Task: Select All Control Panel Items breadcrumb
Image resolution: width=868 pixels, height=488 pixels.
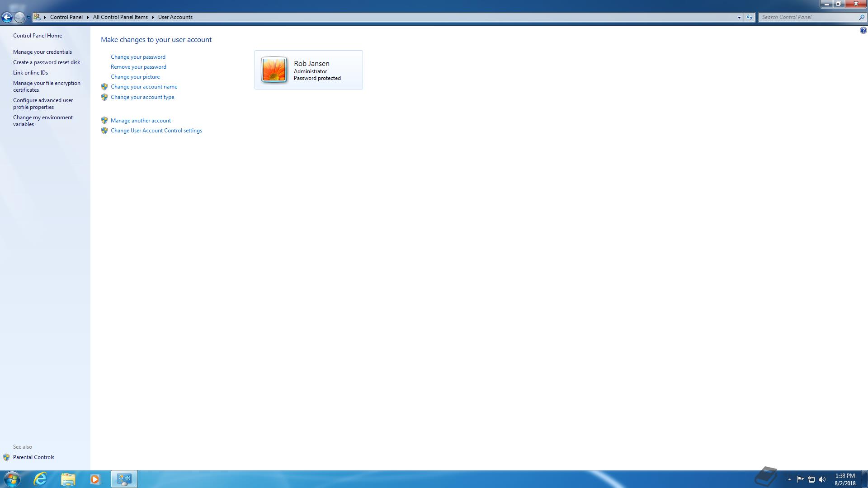Action: pos(120,17)
